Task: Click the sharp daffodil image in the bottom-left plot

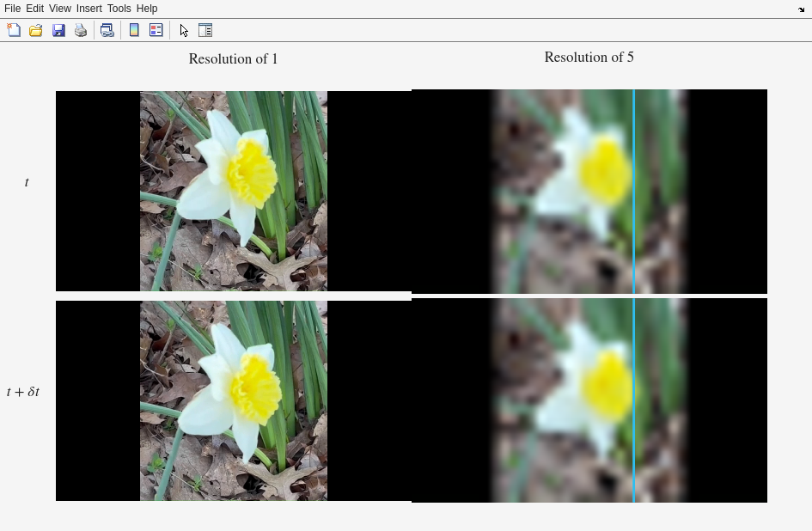Action: tap(234, 400)
